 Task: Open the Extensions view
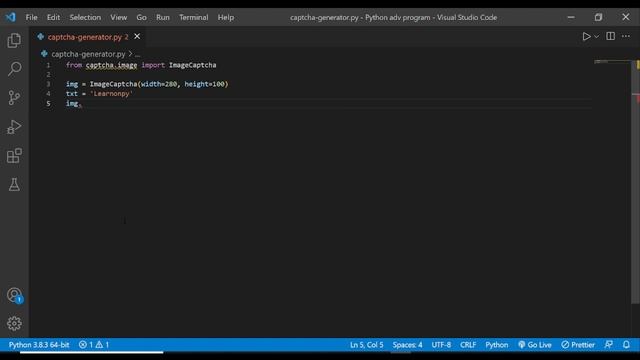click(14, 156)
